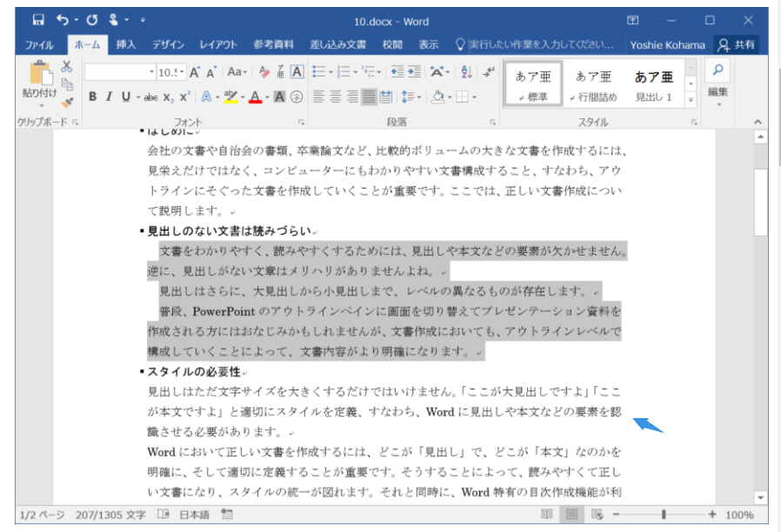Insert enclosed character icon
Screen dimensions: 781x532
(x=297, y=97)
